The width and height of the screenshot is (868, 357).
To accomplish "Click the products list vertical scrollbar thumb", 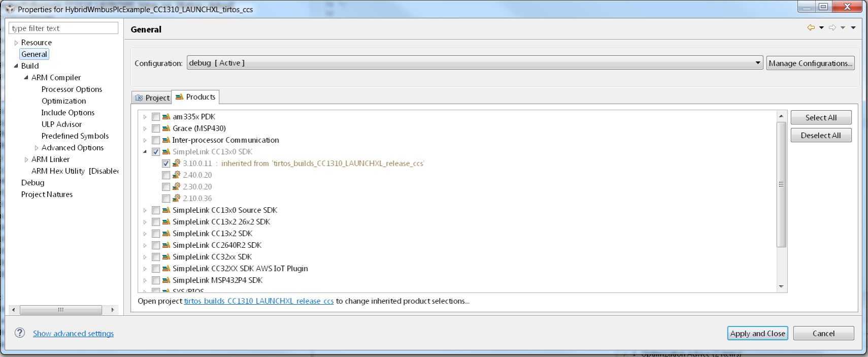I will click(781, 184).
